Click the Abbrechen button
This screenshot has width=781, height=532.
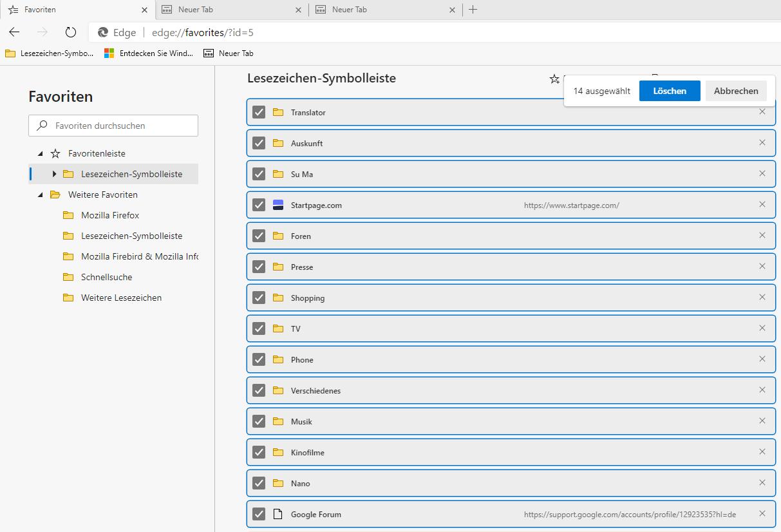(736, 91)
